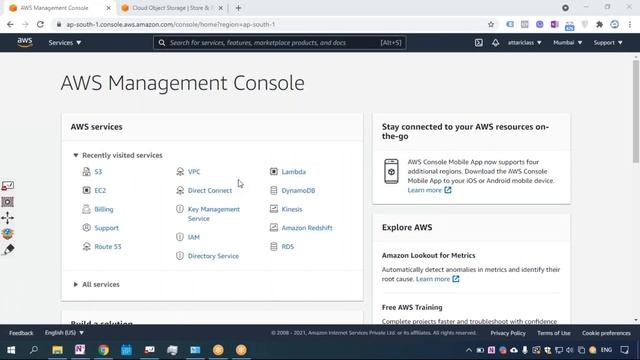
Task: Open the attariclass account dropdown
Action: pos(524,42)
